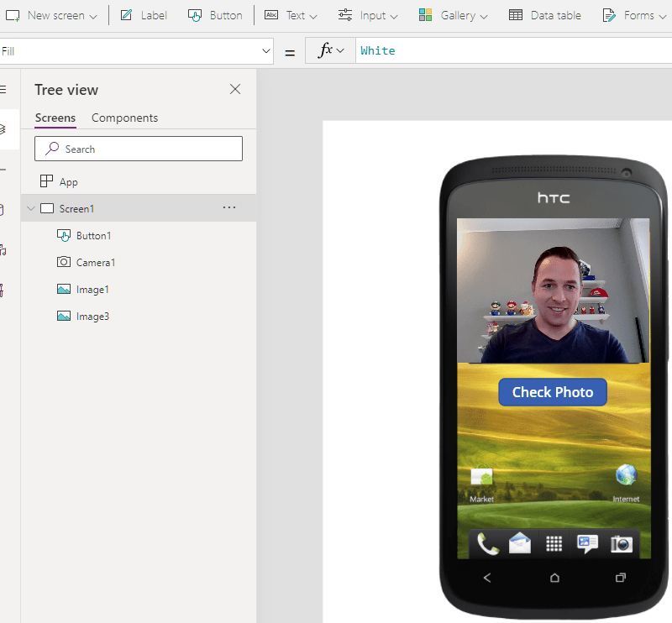Screen dimensions: 672x623
Task: Open the Screen1 more options ellipsis
Action: (x=228, y=208)
